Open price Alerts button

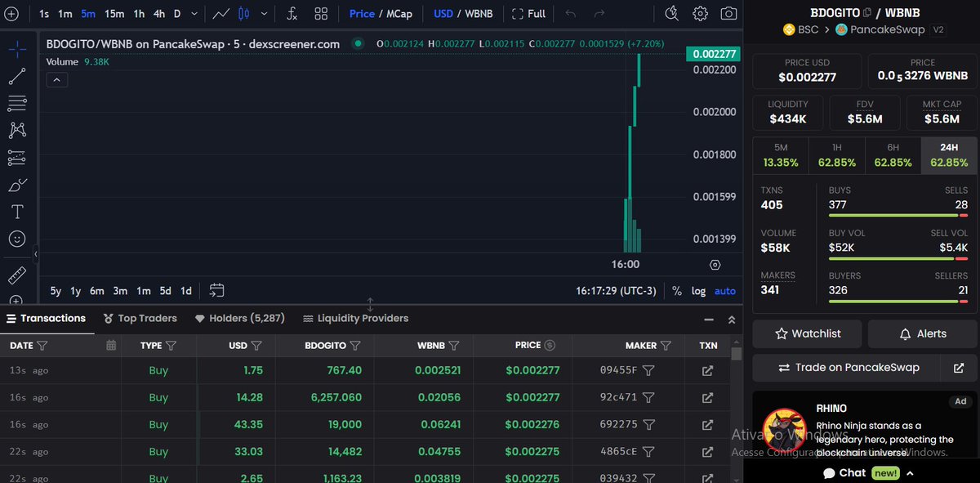922,333
